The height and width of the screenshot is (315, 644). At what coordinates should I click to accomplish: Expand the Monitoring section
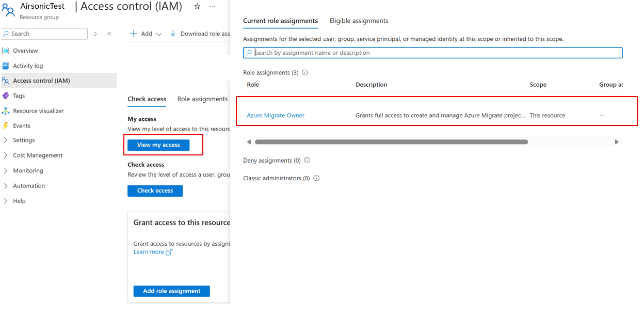point(6,170)
